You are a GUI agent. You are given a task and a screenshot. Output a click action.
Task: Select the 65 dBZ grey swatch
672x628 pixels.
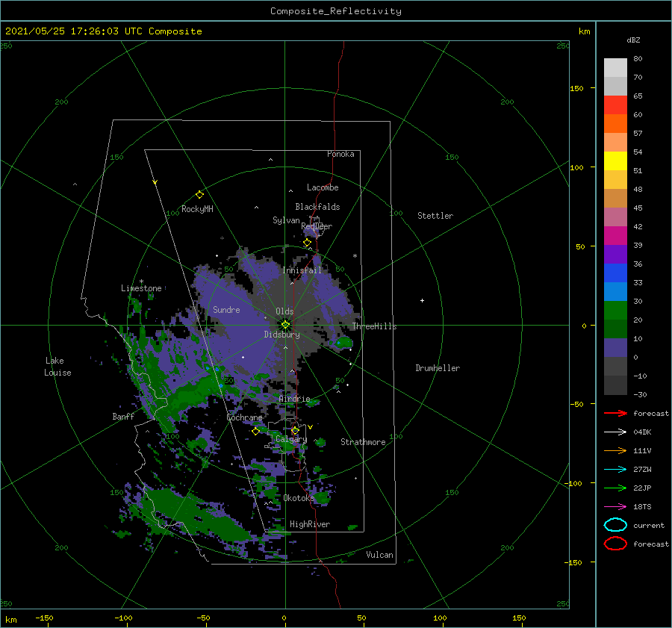pyautogui.click(x=615, y=86)
